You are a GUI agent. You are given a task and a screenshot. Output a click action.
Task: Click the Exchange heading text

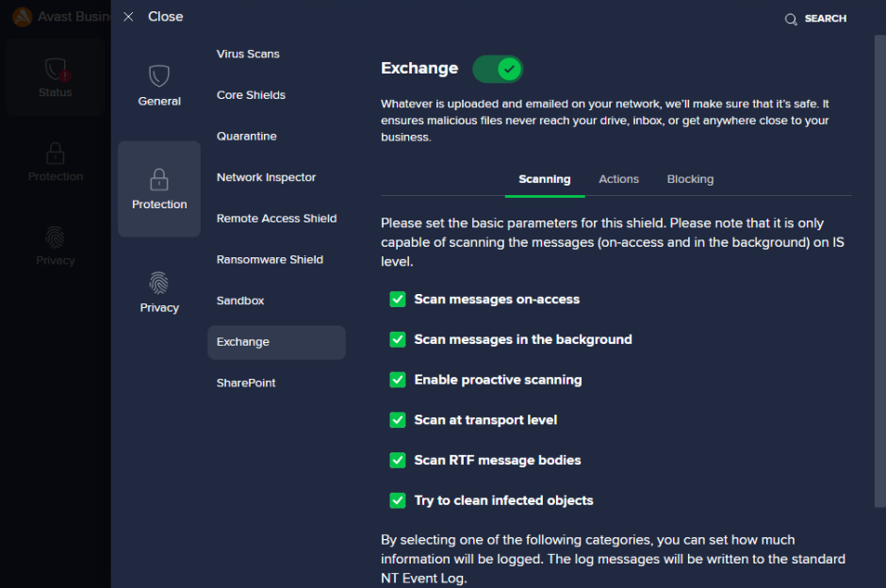419,69
